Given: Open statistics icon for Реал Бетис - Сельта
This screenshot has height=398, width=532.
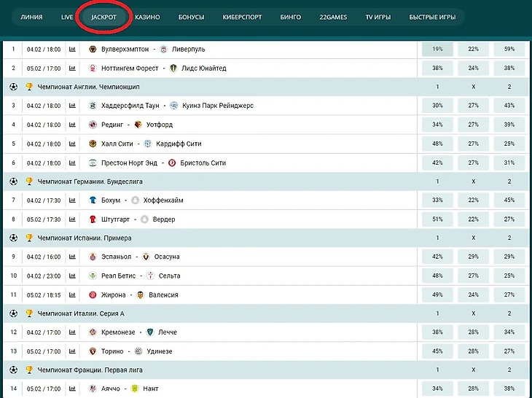Looking at the screenshot, I should pos(72,276).
